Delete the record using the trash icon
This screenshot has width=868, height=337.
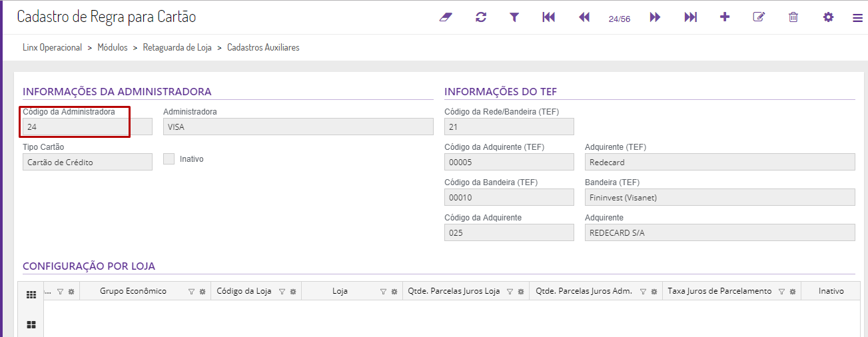[x=793, y=17]
